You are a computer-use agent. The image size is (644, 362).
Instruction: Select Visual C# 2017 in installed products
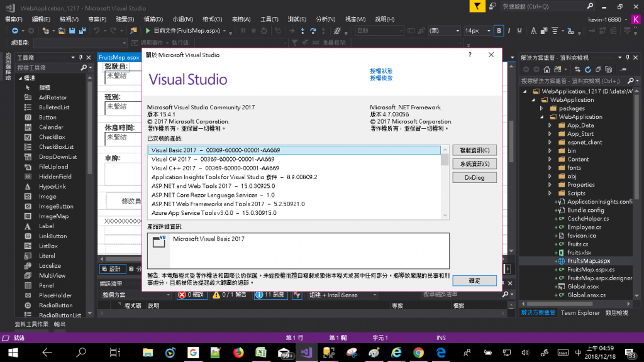294,159
